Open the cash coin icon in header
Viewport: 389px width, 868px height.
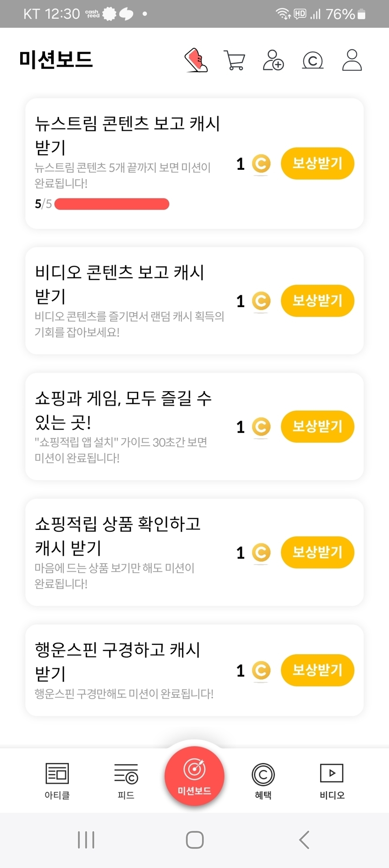[313, 60]
